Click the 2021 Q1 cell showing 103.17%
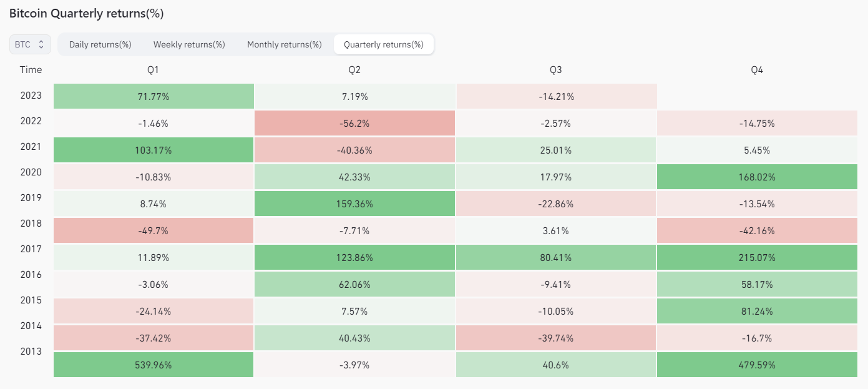The width and height of the screenshot is (868, 389). click(154, 150)
